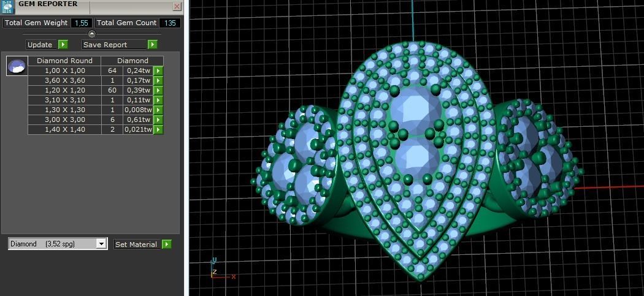Select the 1,40 X 1,40 size cell
Image resolution: width=644 pixels, height=296 pixels.
pos(65,130)
